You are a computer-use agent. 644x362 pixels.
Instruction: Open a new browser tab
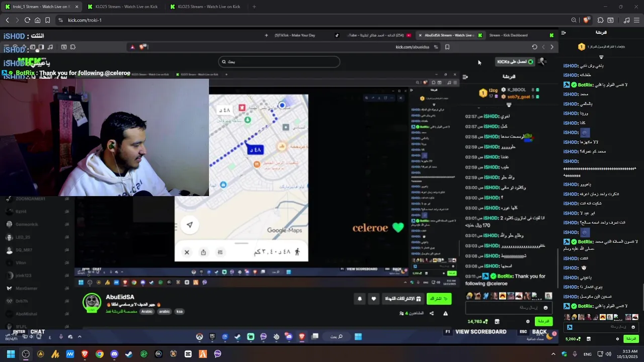click(254, 7)
